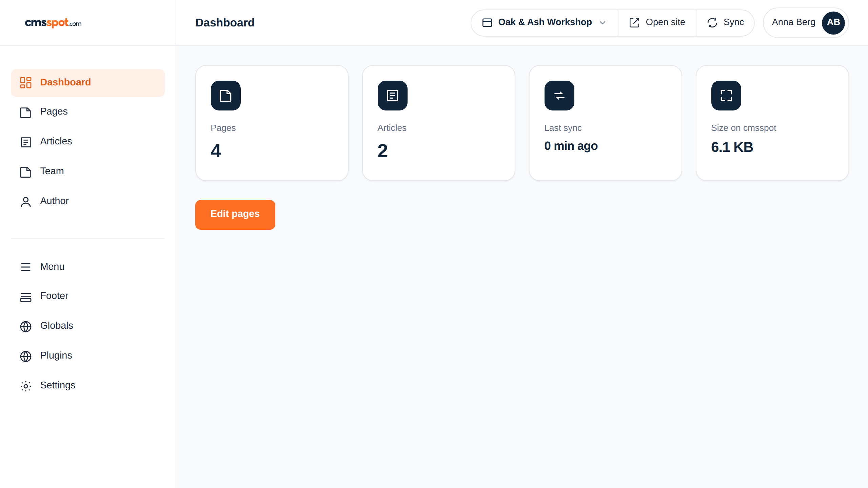Open Plugins in the sidebar
The height and width of the screenshot is (488, 868).
(88, 356)
